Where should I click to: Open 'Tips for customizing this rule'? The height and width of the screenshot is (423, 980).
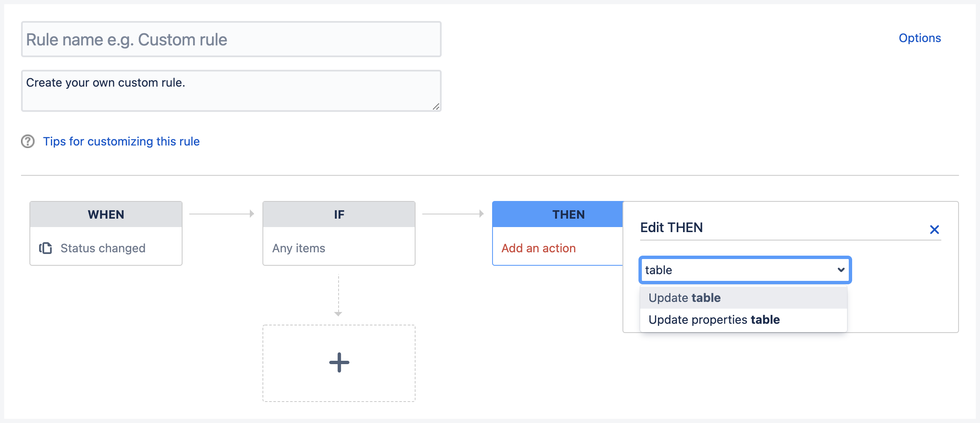pyautogui.click(x=121, y=141)
